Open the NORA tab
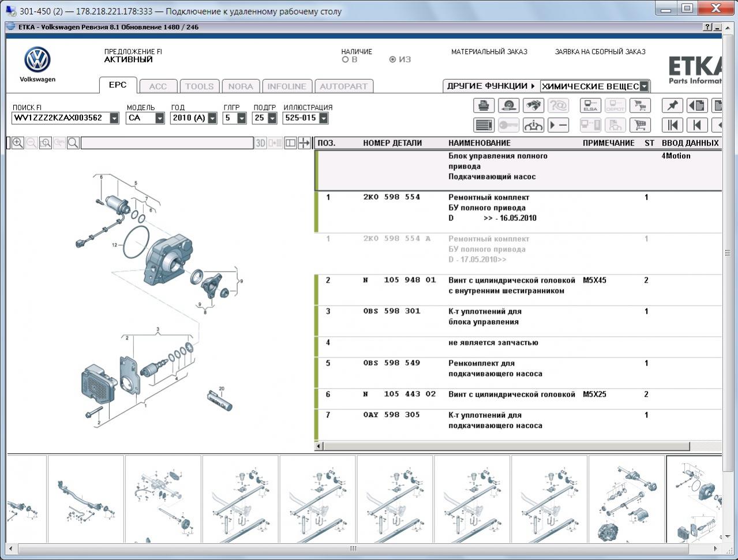Image resolution: width=738 pixels, height=560 pixels. coord(241,87)
